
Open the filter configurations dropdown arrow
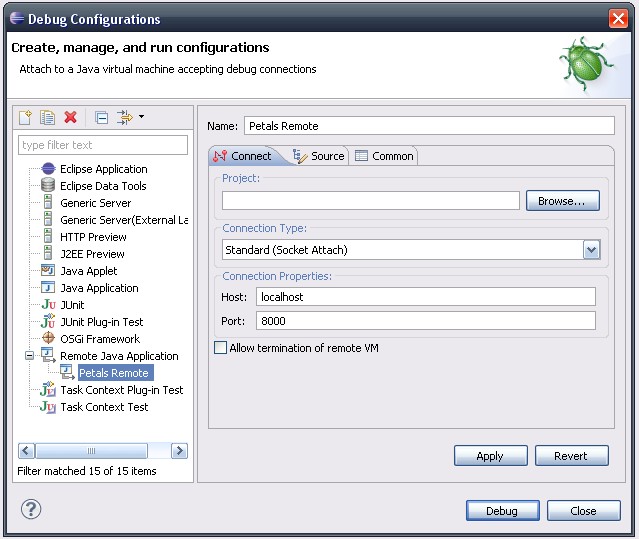pos(141,117)
